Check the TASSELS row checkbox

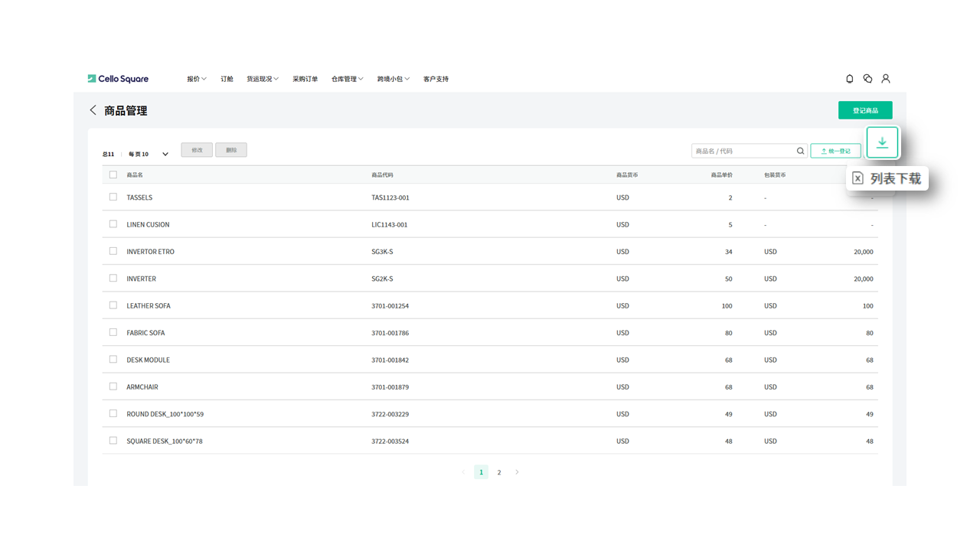[x=113, y=197]
